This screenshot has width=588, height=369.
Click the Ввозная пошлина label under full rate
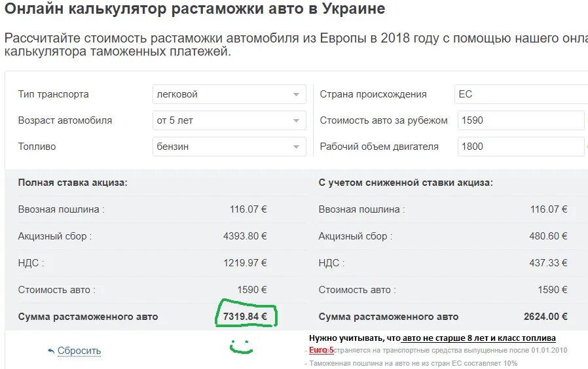pos(61,209)
